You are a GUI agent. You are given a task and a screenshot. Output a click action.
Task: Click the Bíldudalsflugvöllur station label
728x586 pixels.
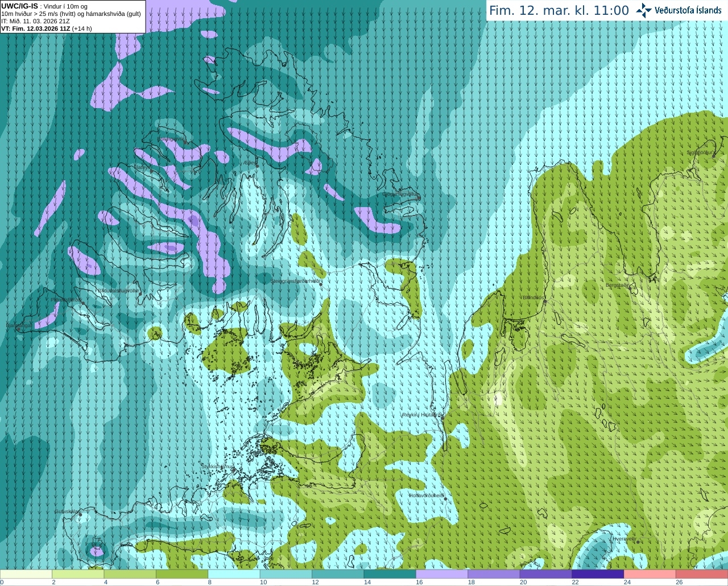pos(119,291)
